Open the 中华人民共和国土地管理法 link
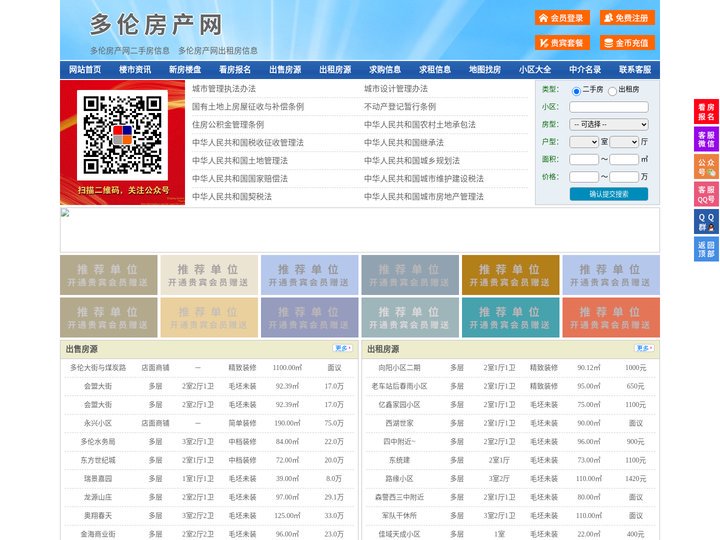This screenshot has width=720, height=540. point(240,161)
